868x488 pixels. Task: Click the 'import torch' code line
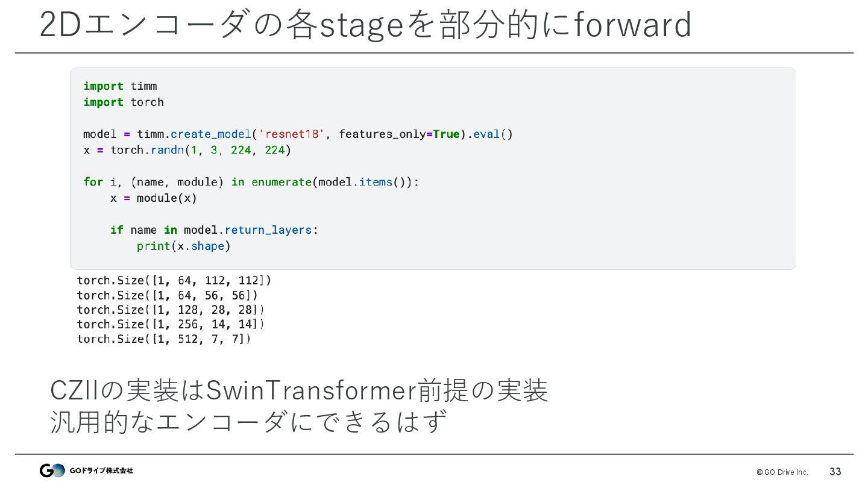point(124,102)
